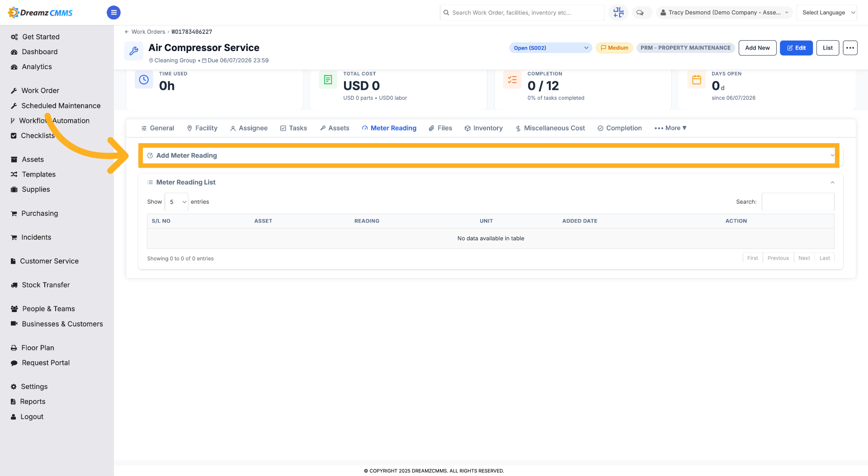Click the QR scan icon in header
The image size is (868, 476).
point(618,13)
